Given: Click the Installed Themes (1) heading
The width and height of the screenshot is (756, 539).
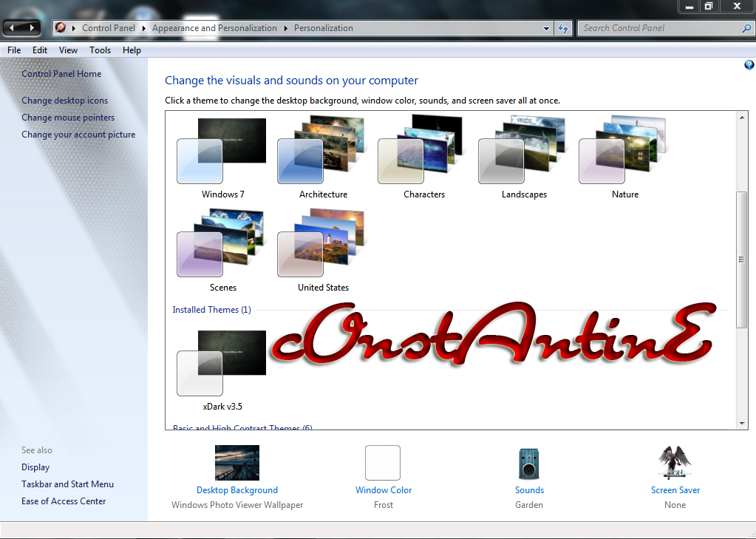Looking at the screenshot, I should (x=211, y=309).
